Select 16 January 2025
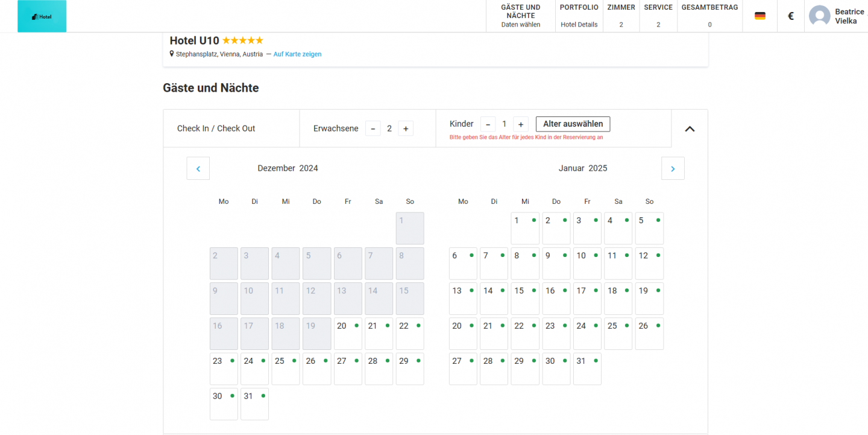Screen dimensions: 868x435 point(556,299)
